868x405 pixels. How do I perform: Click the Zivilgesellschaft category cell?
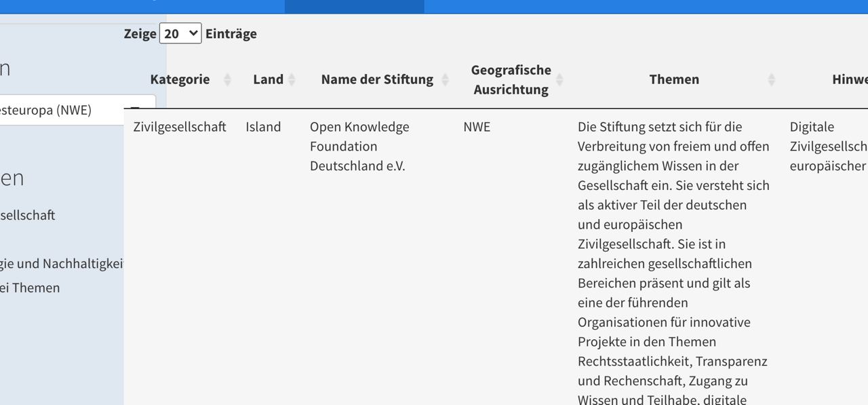click(180, 127)
